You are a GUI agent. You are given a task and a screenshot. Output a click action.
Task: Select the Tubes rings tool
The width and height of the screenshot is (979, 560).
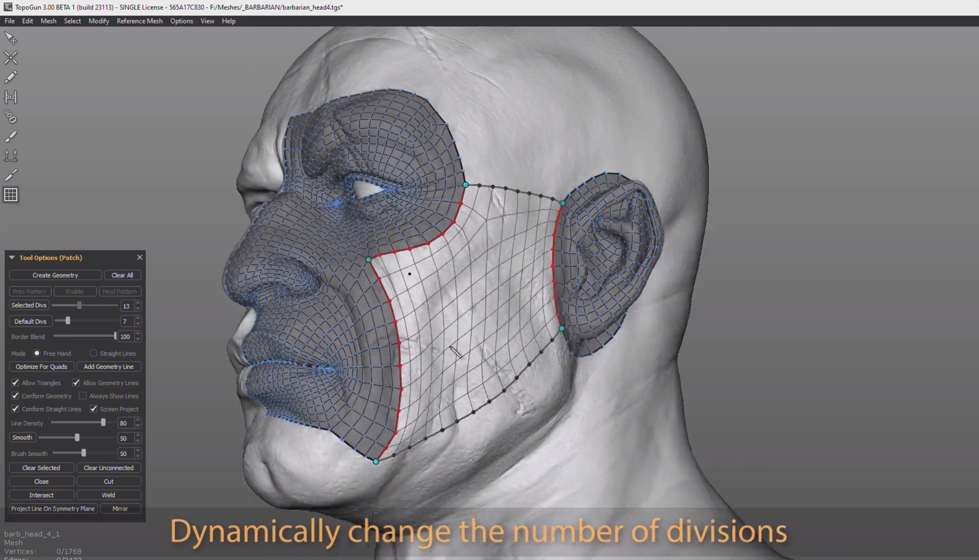click(x=11, y=117)
